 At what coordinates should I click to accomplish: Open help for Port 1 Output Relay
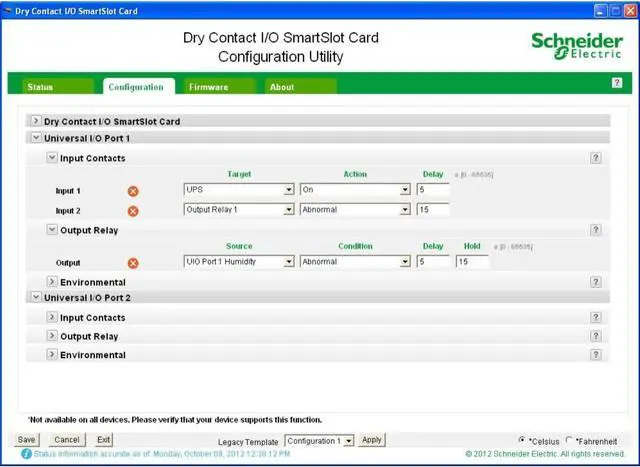[596, 230]
